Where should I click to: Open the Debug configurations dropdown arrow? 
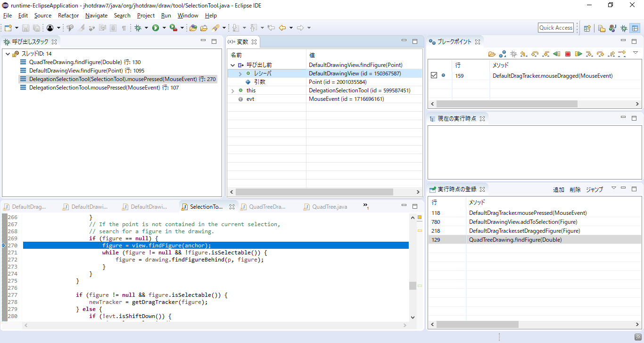coord(146,28)
